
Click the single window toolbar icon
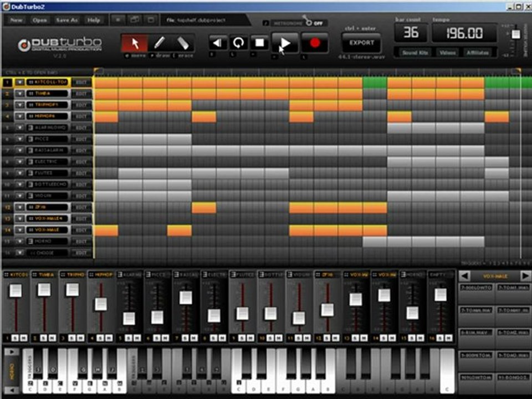151,20
